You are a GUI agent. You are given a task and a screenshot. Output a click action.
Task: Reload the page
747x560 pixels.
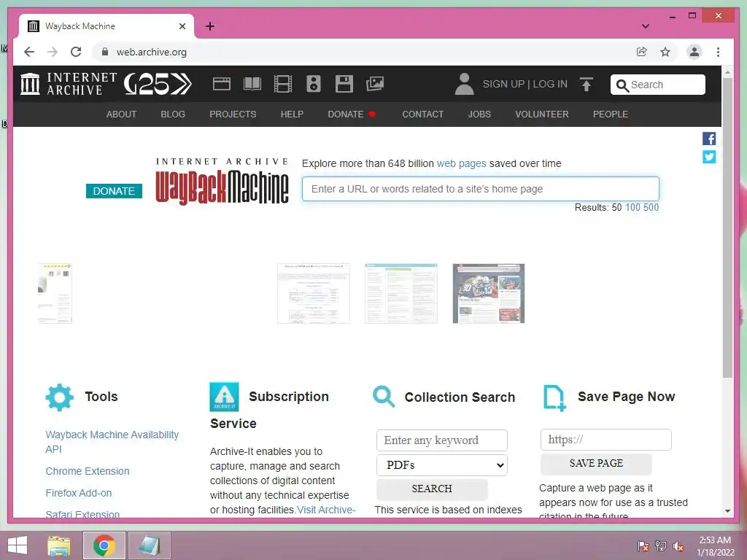(x=76, y=52)
